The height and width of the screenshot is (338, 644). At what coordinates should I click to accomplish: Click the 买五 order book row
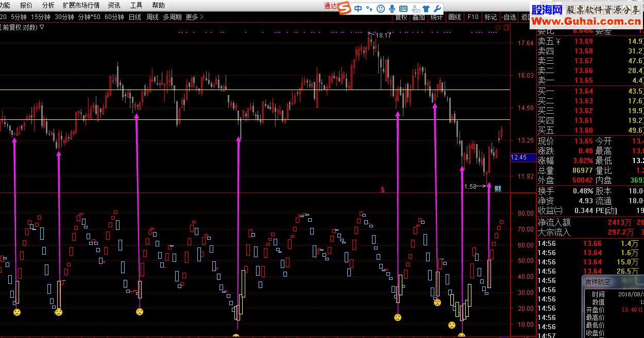590,130
